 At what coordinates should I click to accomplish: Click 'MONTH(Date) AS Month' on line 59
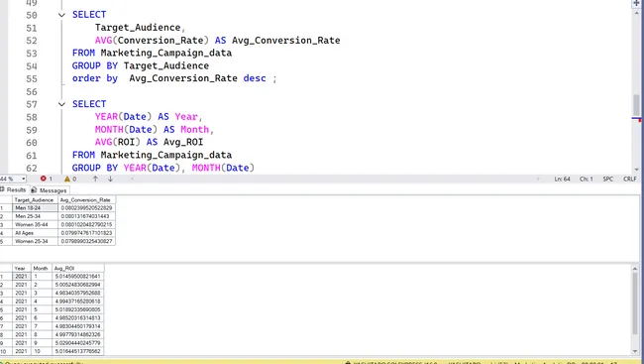click(153, 130)
